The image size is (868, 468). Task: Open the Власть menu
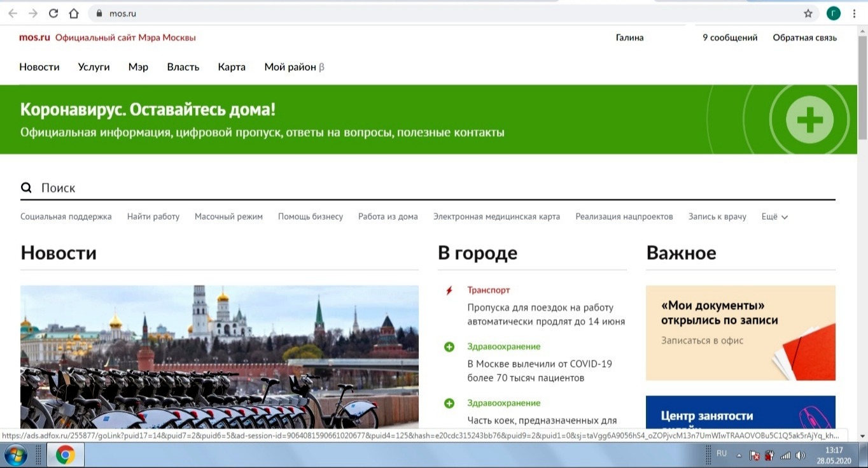pos(183,67)
